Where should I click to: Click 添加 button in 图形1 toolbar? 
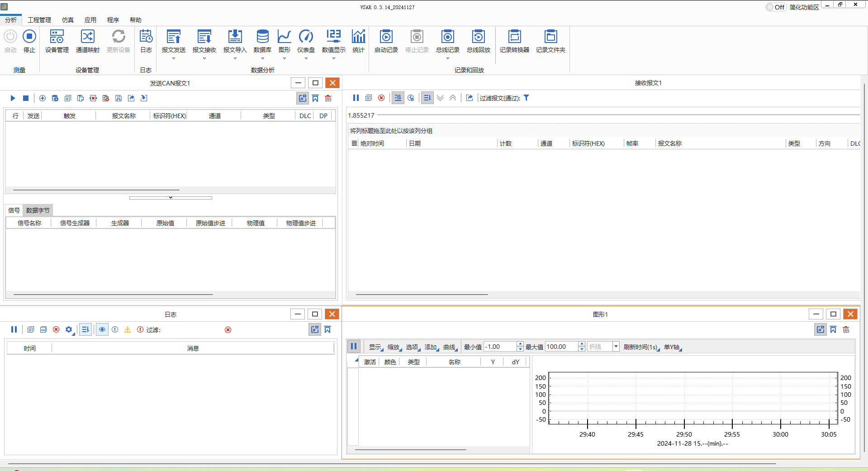coord(432,347)
